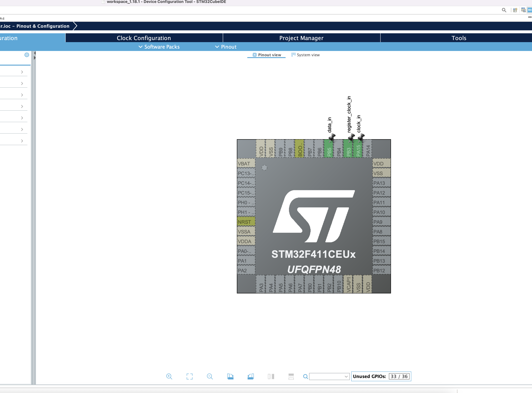Rotate the chip counterclockwise
The width and height of the screenshot is (532, 393).
point(251,377)
